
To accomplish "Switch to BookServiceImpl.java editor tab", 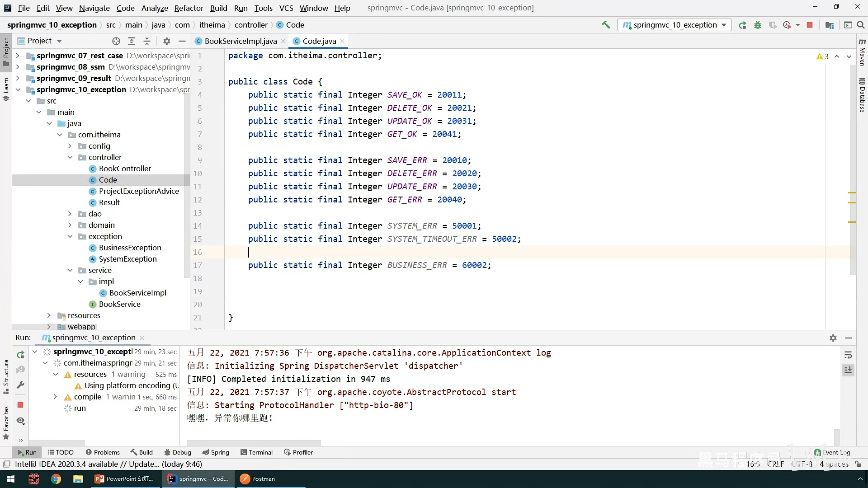I will [240, 41].
